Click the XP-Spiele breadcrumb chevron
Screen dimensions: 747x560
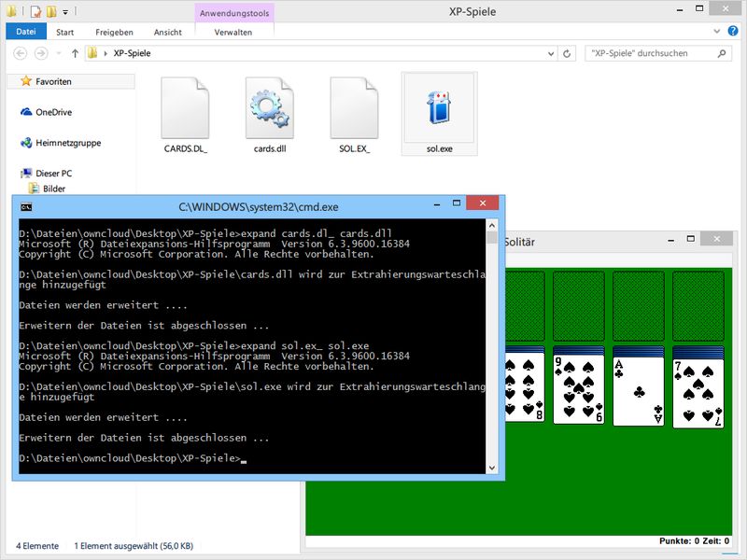(106, 53)
